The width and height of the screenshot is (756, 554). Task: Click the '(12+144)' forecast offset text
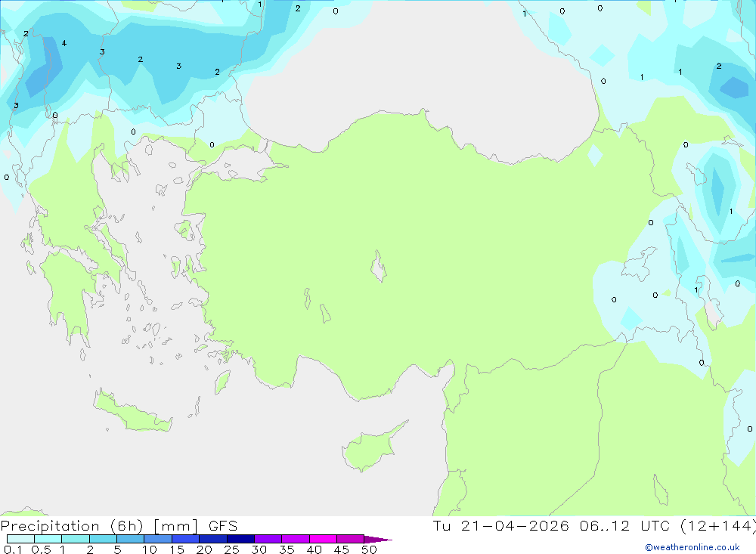[718, 526]
